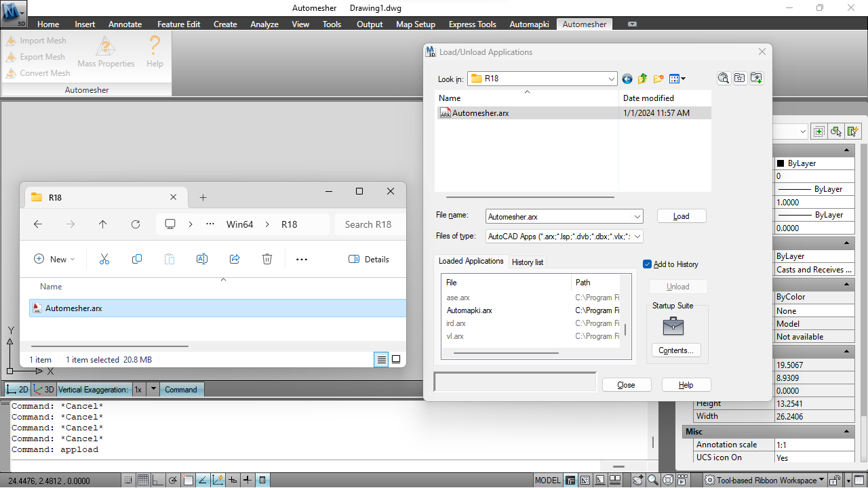Toggle Polar Tracking in status bar
Screen dimensions: 868x488
(x=172, y=481)
